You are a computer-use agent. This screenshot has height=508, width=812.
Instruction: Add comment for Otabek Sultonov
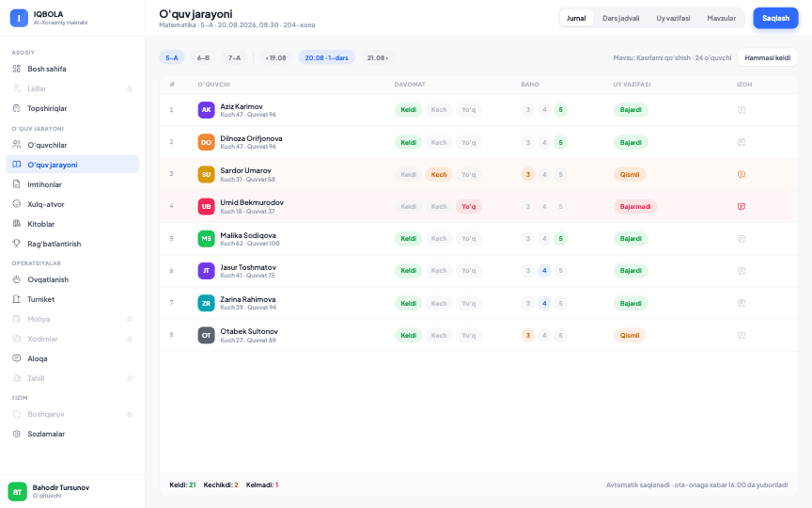pyautogui.click(x=742, y=336)
